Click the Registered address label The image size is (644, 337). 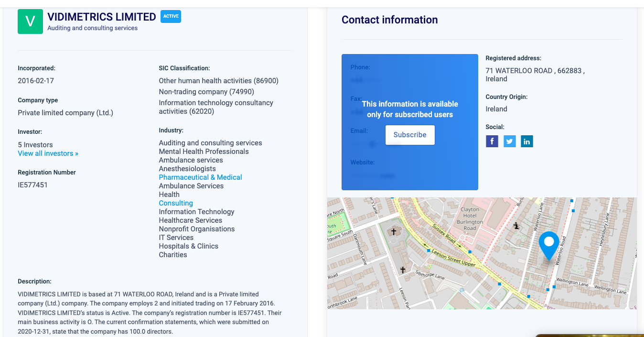(x=514, y=58)
